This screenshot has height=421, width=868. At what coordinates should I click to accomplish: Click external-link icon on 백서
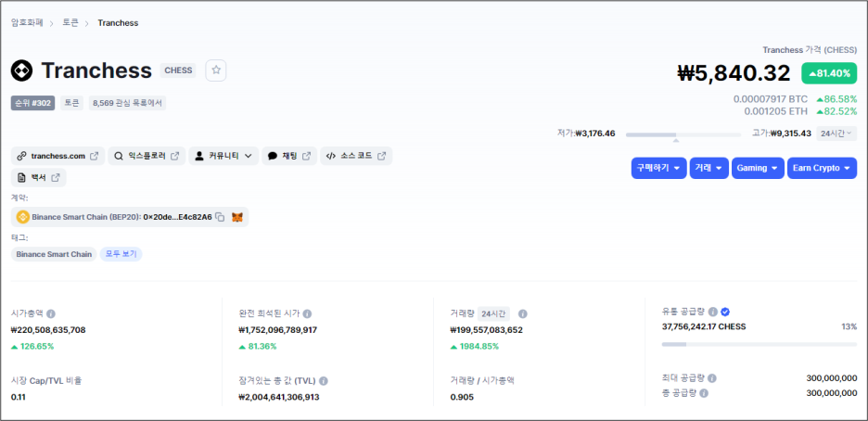point(56,178)
